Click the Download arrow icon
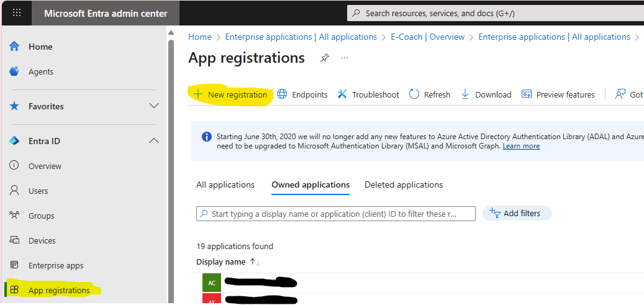 pyautogui.click(x=465, y=94)
